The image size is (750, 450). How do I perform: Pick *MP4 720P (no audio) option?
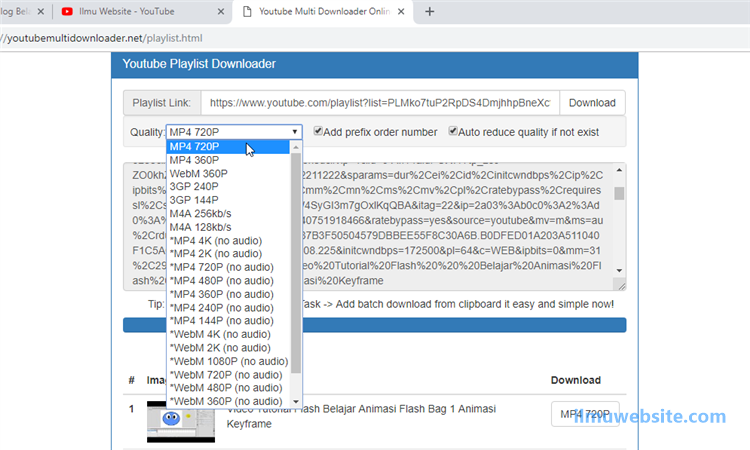228,267
